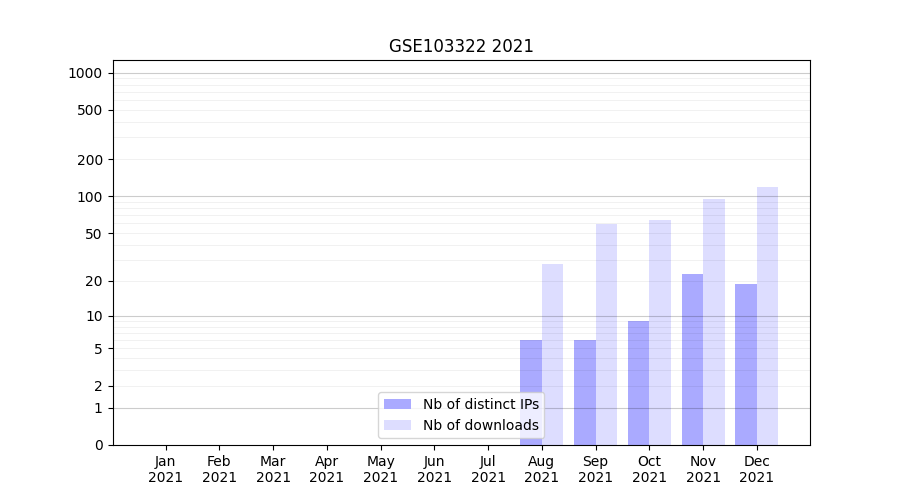The width and height of the screenshot is (900, 500).
Task: Click the chart title GSE103322 2021
Action: (x=461, y=47)
